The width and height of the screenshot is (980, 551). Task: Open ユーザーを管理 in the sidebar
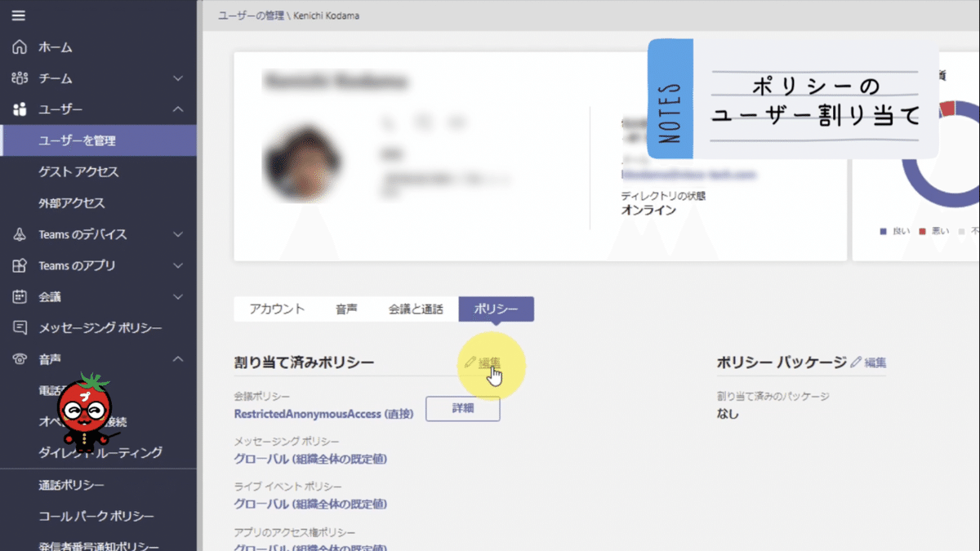pyautogui.click(x=98, y=140)
